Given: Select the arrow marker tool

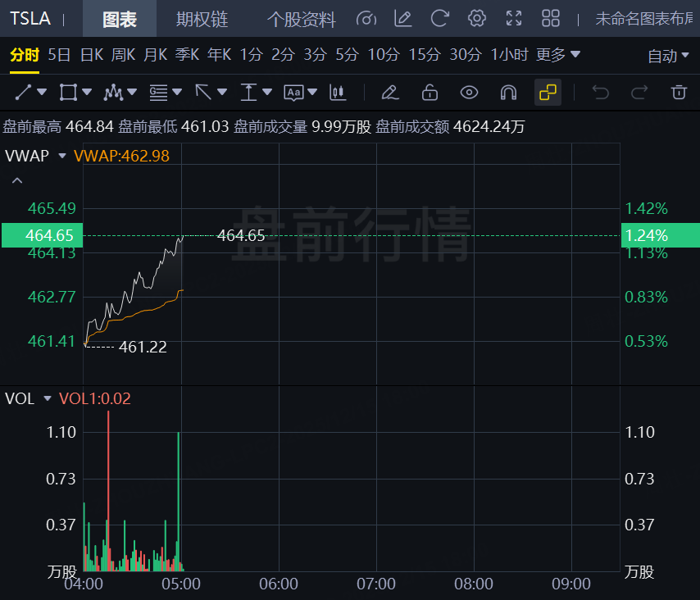Looking at the screenshot, I should 203,93.
